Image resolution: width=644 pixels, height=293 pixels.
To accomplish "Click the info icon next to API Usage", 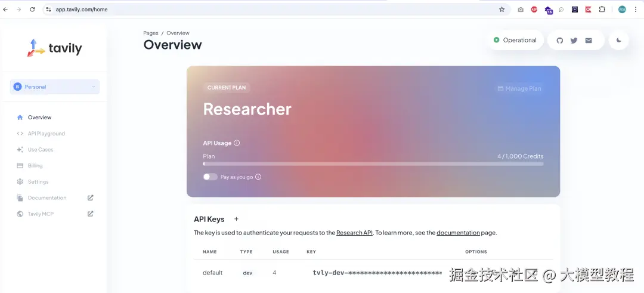I will pos(237,143).
